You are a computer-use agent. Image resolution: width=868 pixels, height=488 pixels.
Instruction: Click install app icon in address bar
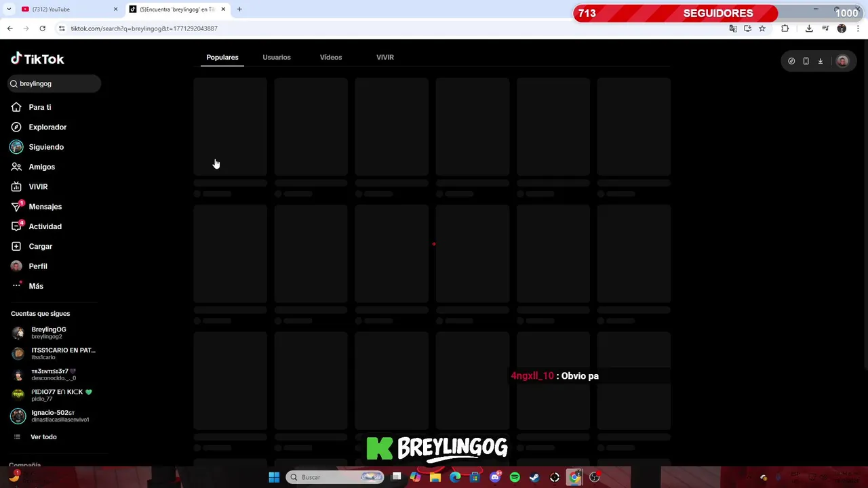pyautogui.click(x=747, y=28)
